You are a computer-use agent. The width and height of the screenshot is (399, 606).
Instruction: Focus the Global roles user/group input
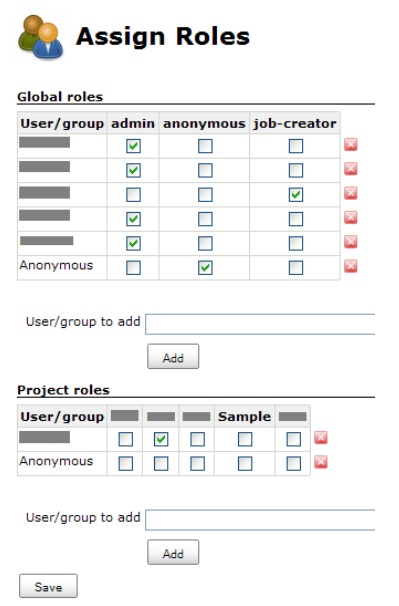260,324
